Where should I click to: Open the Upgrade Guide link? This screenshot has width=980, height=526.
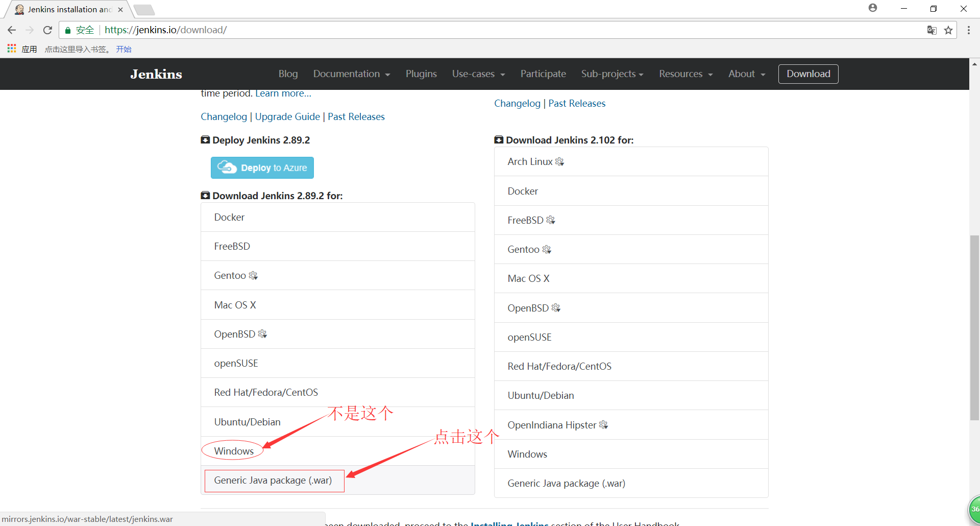[x=287, y=117]
